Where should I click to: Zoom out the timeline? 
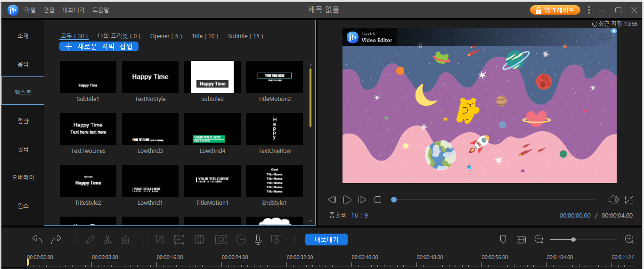coord(539,239)
